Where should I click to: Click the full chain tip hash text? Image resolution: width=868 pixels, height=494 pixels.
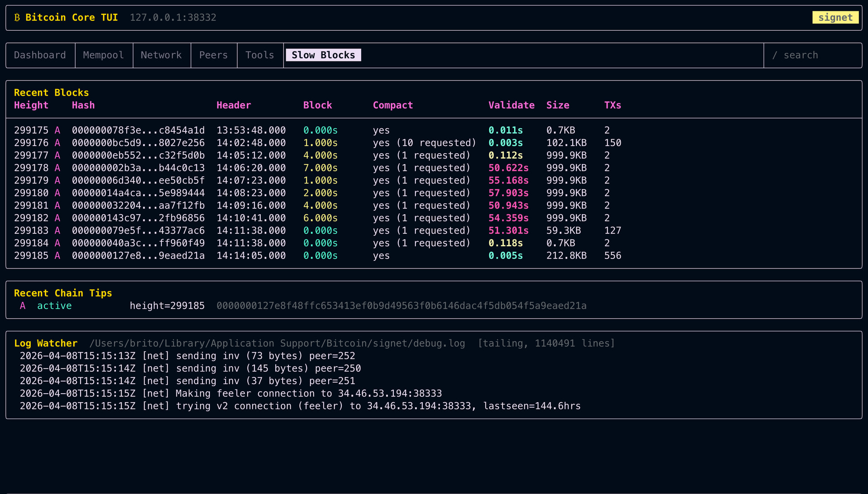401,306
